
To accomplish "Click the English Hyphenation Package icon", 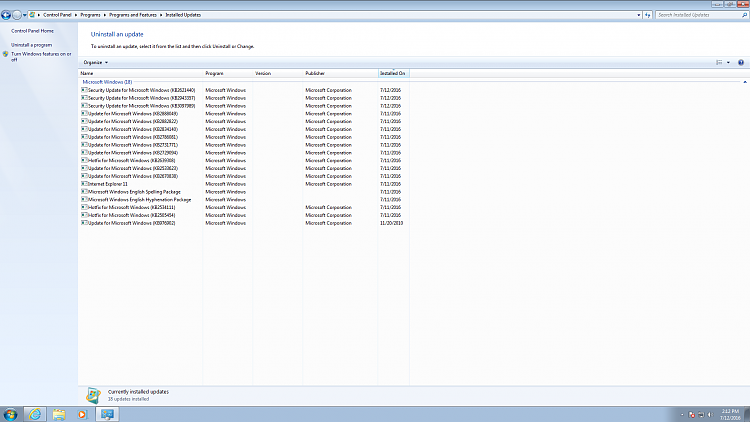I will (84, 200).
